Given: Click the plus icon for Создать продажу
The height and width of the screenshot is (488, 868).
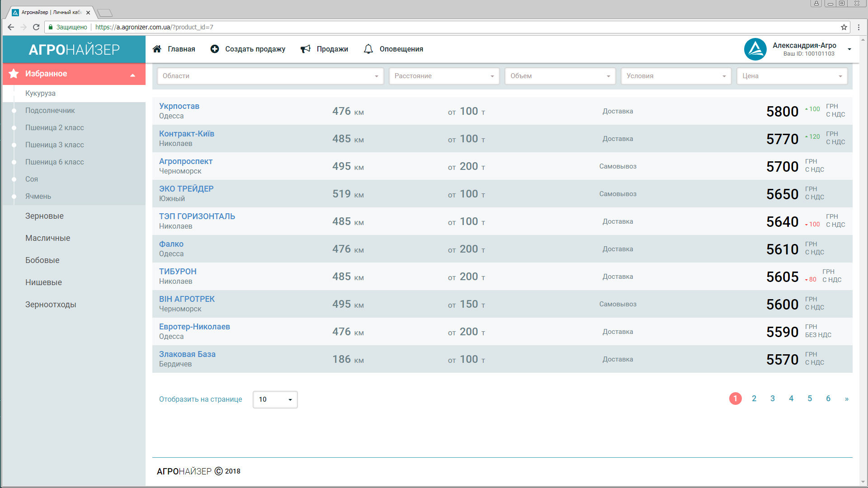Looking at the screenshot, I should pos(215,49).
